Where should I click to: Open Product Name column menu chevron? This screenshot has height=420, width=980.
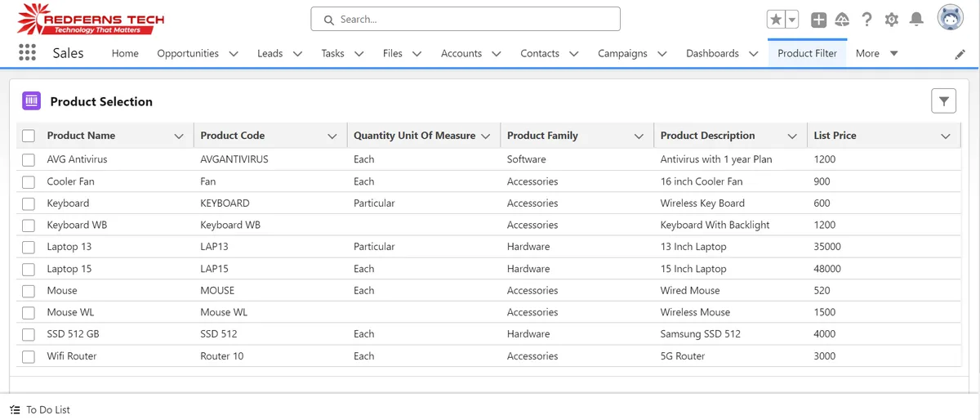coord(179,136)
